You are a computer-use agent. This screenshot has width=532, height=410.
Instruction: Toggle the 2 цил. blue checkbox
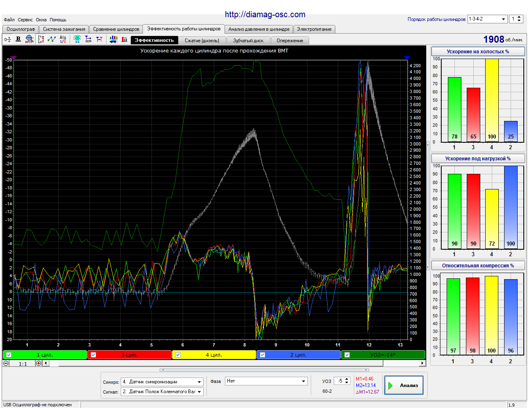[x=263, y=355]
